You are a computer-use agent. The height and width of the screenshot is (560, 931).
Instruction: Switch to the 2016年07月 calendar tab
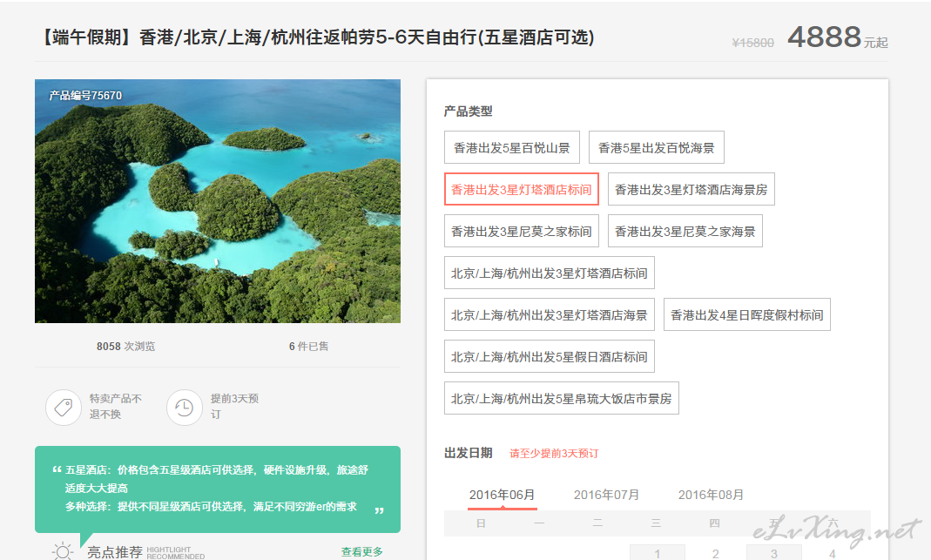point(606,496)
